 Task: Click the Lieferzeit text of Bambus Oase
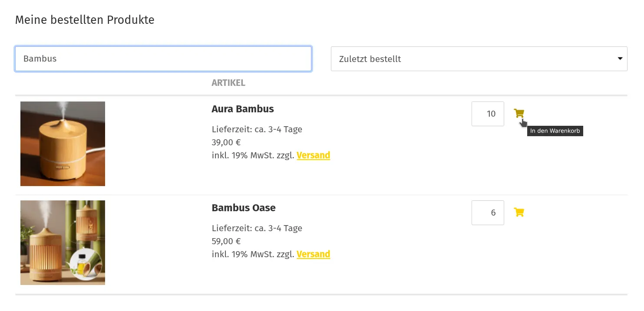(x=257, y=228)
